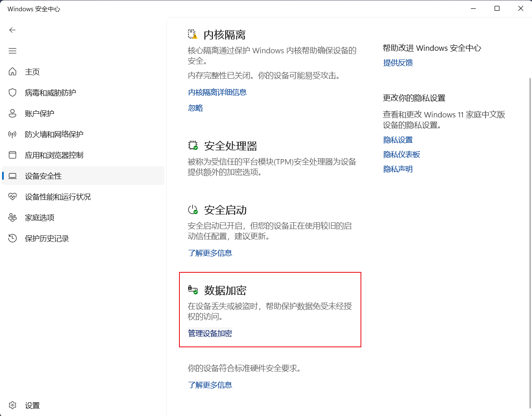Click 你的设备符合标准硬件安全要求 text

pyautogui.click(x=245, y=368)
